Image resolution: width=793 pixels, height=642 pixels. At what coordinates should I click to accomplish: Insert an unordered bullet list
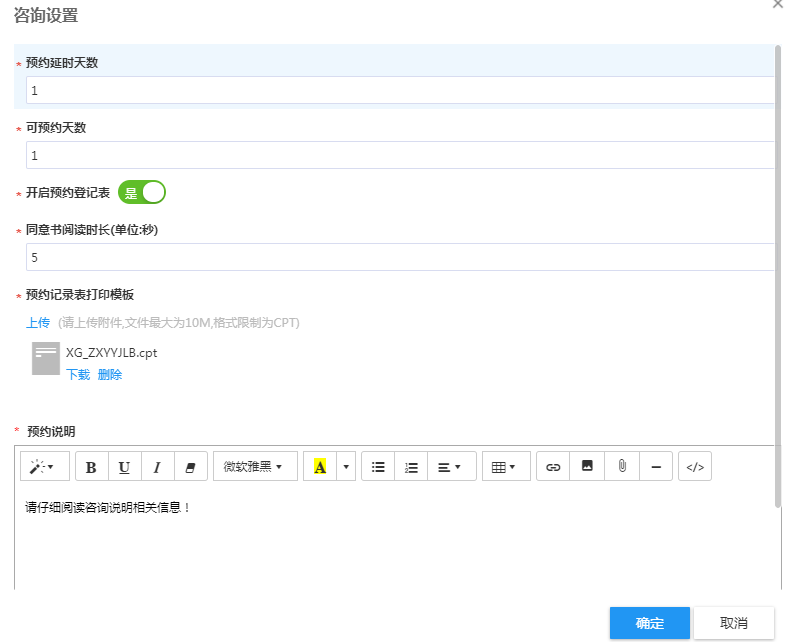[x=378, y=466]
